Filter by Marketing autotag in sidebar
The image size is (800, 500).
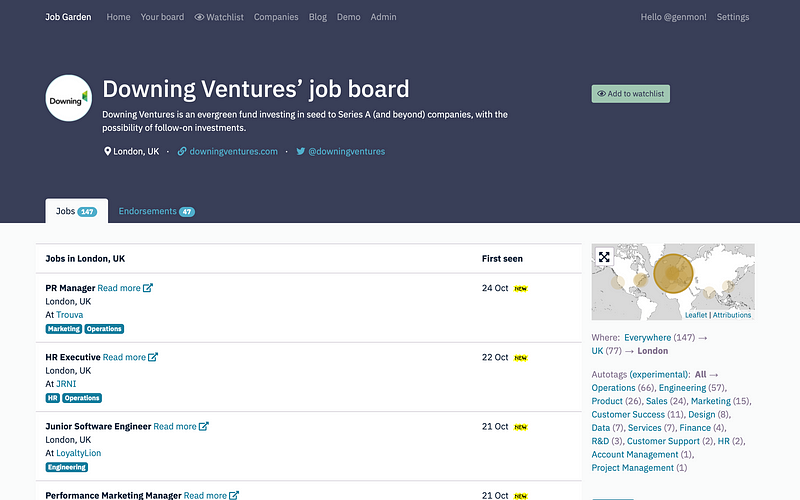pos(711,401)
